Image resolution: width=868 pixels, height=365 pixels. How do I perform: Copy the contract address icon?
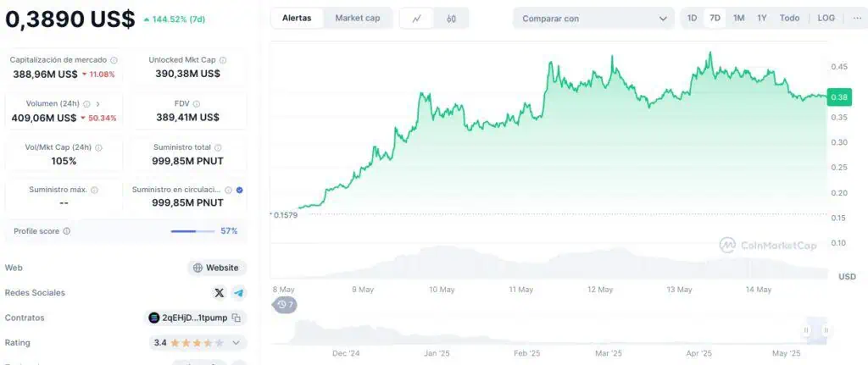[236, 318]
